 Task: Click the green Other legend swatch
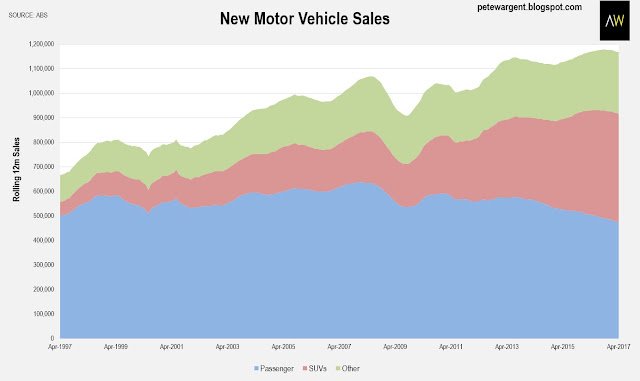[x=338, y=368]
